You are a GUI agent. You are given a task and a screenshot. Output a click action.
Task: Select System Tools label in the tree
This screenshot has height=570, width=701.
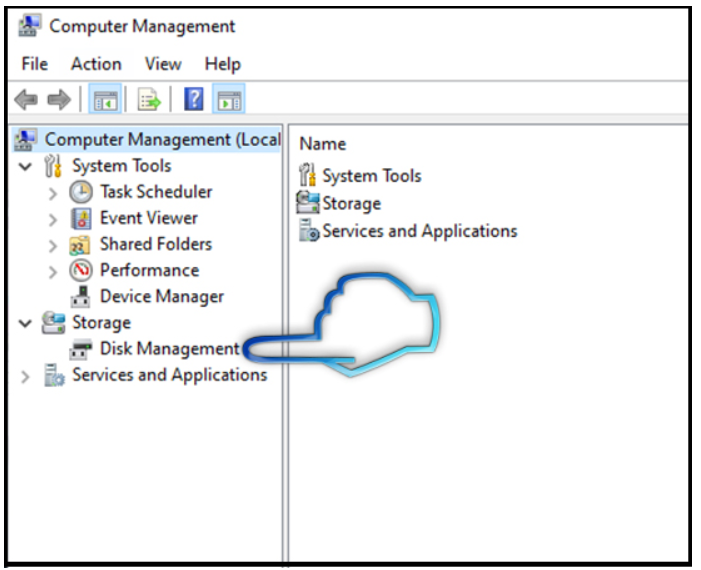(122, 166)
